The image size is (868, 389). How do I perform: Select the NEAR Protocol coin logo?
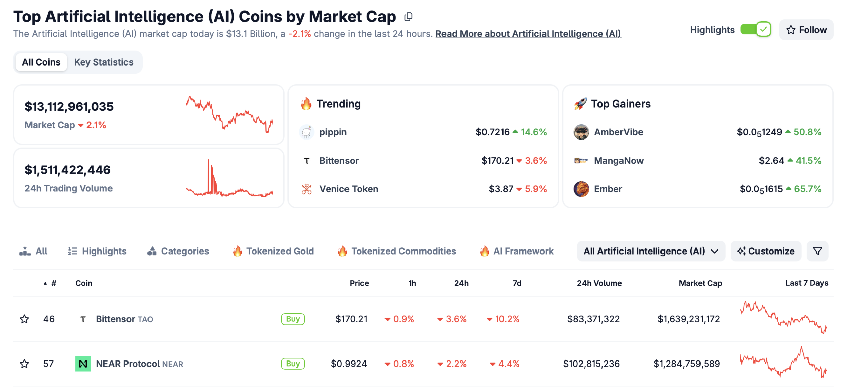tap(82, 364)
